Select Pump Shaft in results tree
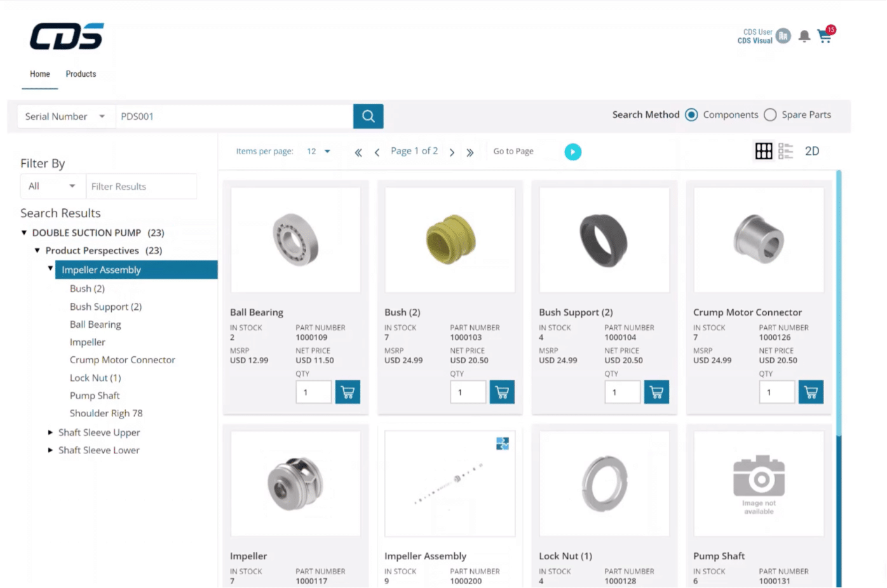This screenshot has width=887, height=588. (95, 396)
